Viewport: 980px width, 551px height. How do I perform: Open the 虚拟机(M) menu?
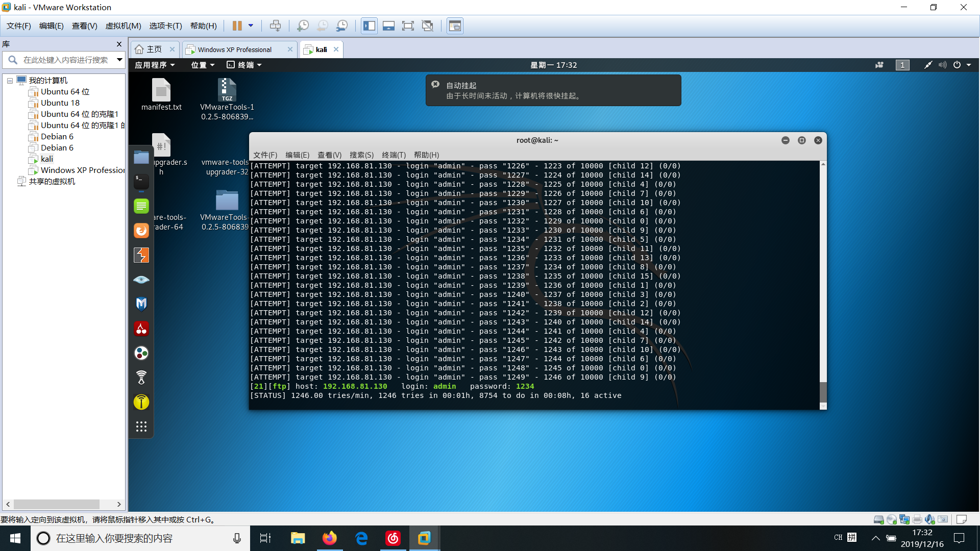[x=123, y=26]
